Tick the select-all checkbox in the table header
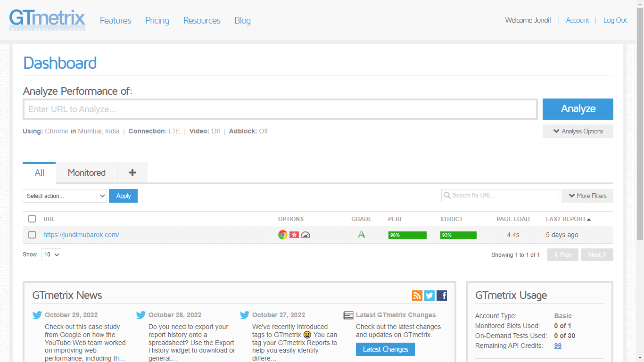 click(x=32, y=219)
